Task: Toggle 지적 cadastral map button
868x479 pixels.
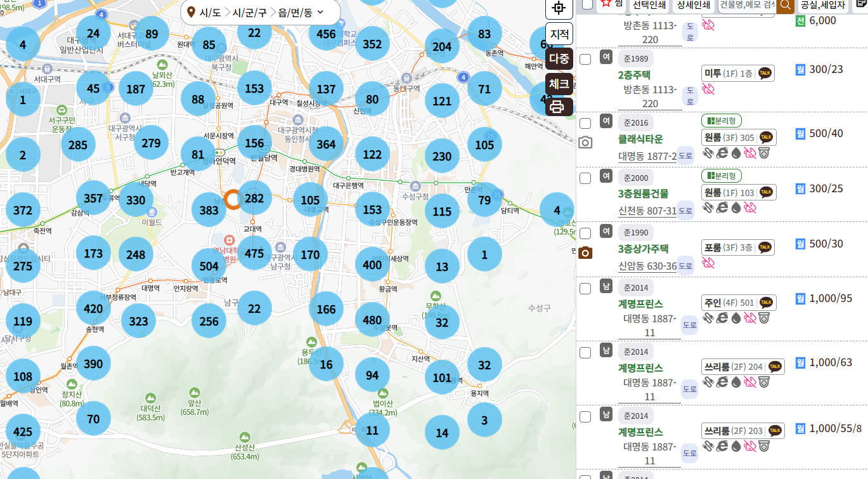Action: pyautogui.click(x=559, y=34)
